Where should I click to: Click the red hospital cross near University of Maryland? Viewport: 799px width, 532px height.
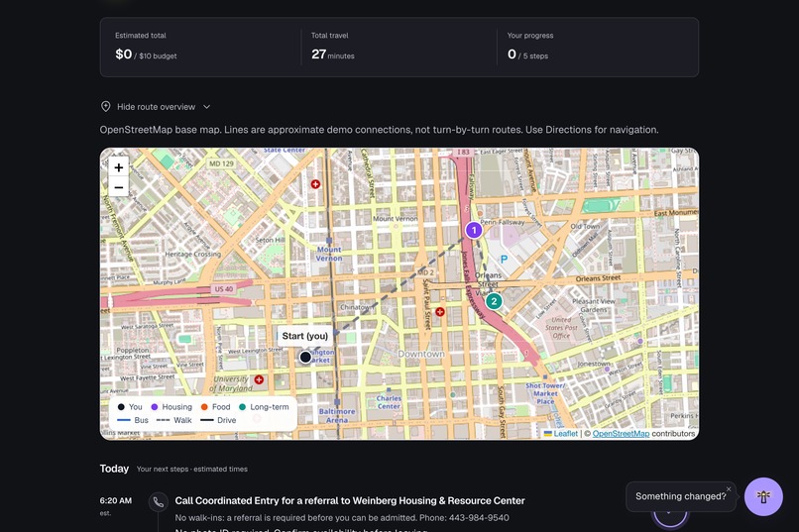[x=259, y=379]
